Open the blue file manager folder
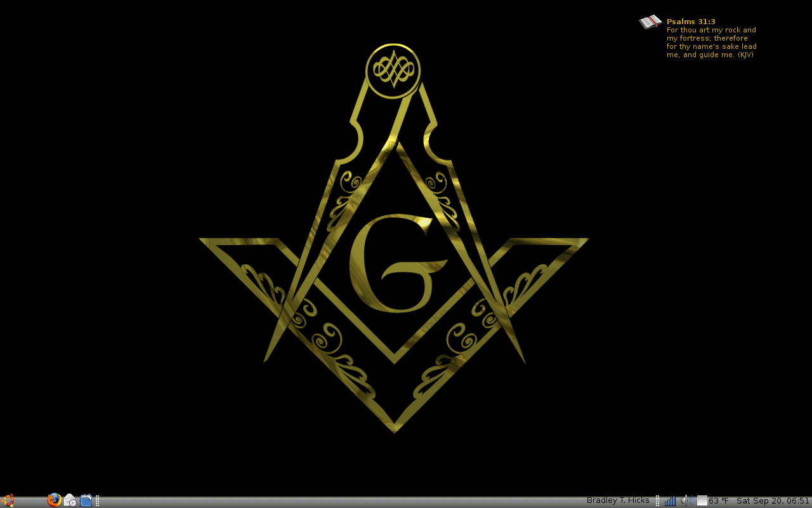The width and height of the screenshot is (812, 508). coord(86,500)
